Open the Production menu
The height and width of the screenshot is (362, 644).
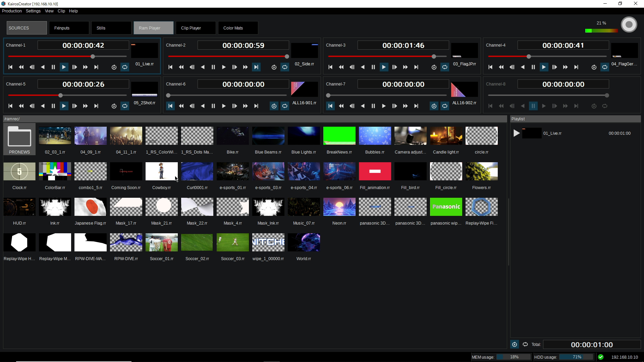tap(12, 11)
